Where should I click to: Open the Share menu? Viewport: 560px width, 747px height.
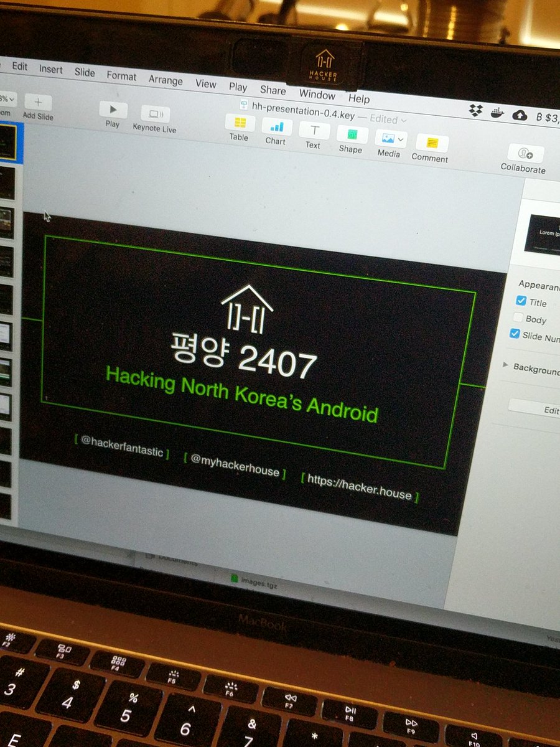point(273,91)
